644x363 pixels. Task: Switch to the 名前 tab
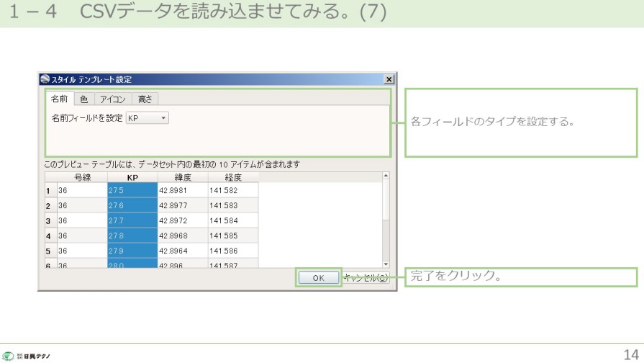60,99
